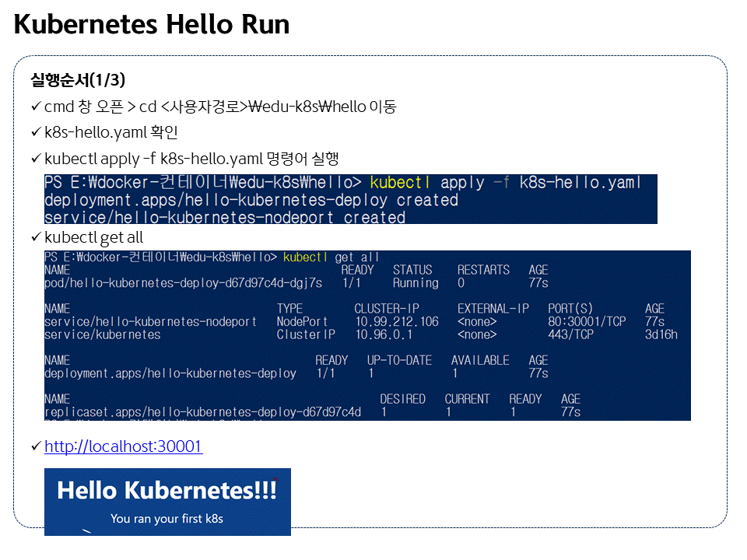Click the '실행순서(1/3)' heading

point(78,79)
